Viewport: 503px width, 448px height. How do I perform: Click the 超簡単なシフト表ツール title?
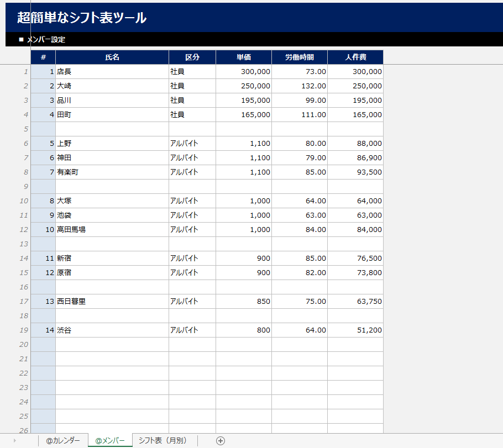coord(82,17)
